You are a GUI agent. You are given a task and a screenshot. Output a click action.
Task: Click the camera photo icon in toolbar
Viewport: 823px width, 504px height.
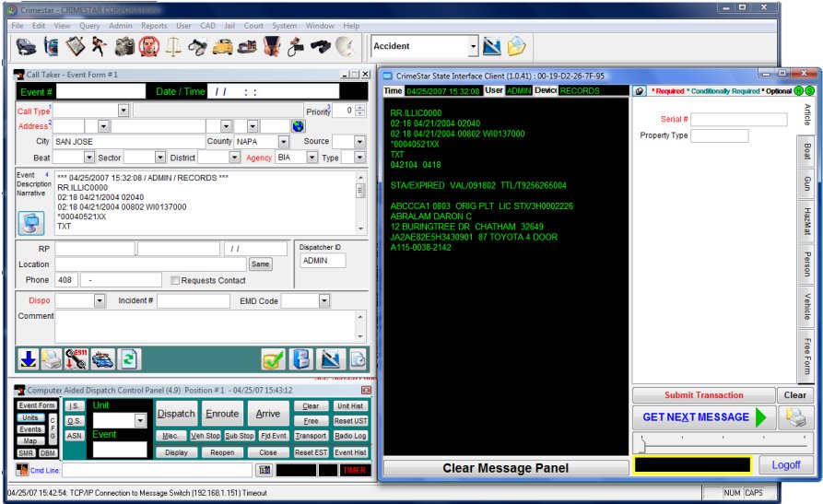[x=124, y=47]
